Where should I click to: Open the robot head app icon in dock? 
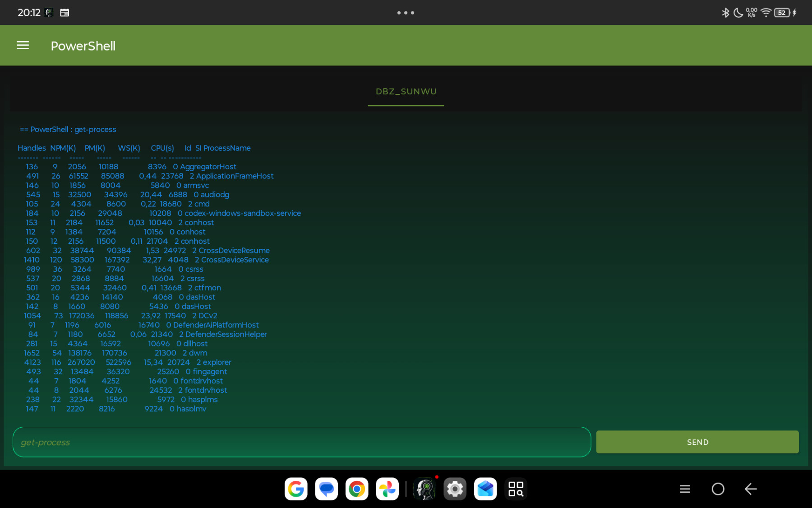click(424, 489)
